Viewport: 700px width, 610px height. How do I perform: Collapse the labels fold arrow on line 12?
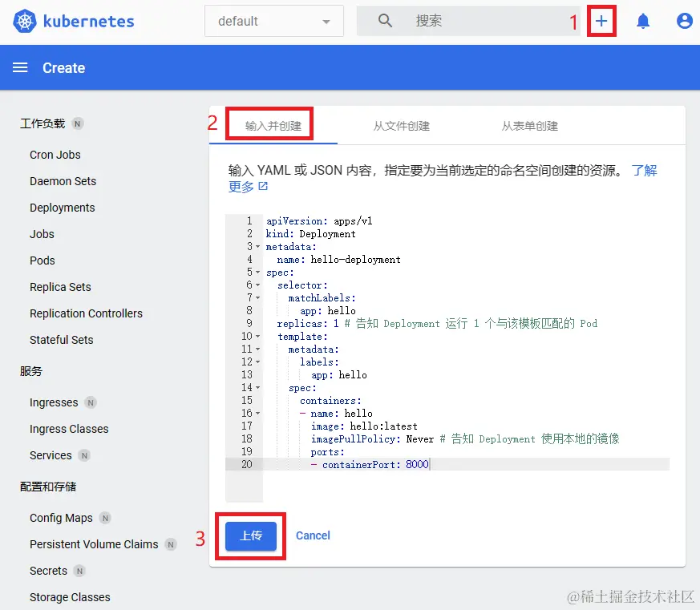[257, 362]
